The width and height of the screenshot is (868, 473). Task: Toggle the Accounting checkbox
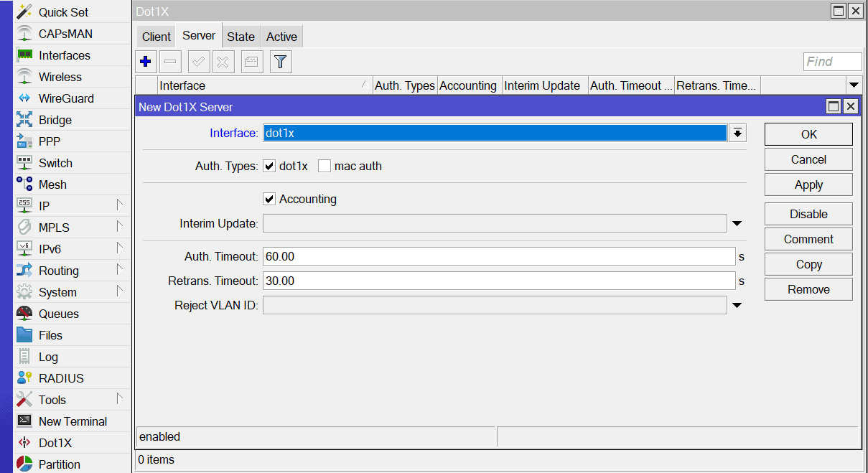coord(270,200)
